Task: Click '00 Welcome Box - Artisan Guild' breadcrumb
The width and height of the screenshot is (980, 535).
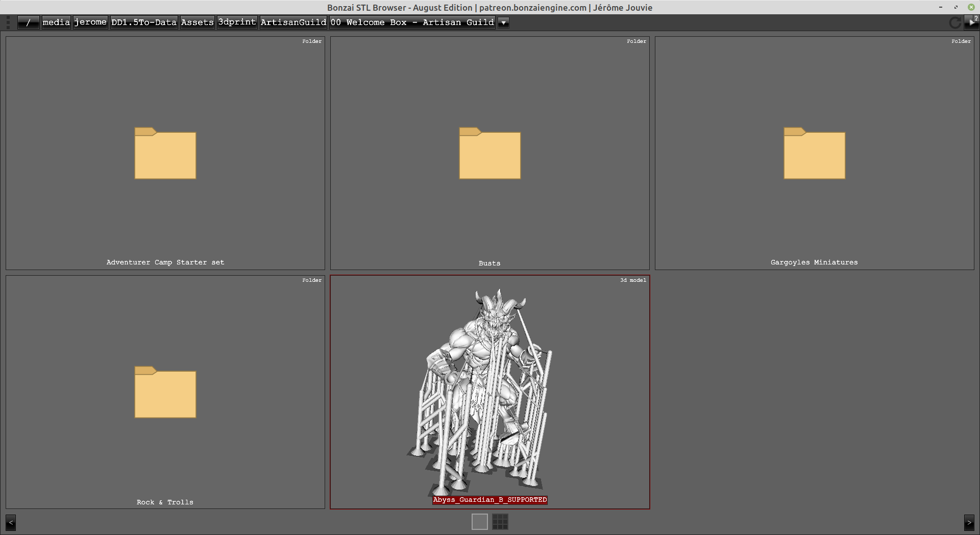Action: click(412, 22)
